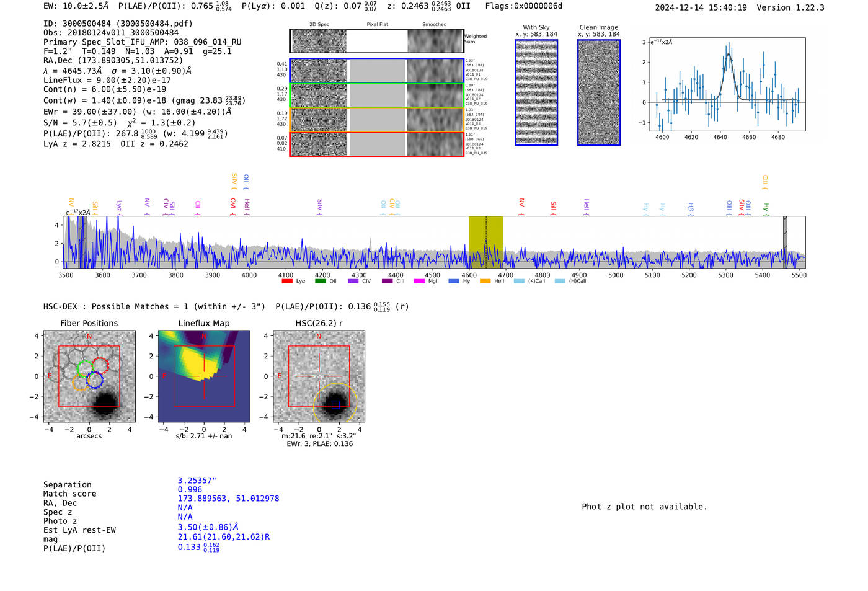The image size is (868, 591).
Task: Click the CIII dark-purple legend swatch
Action: coord(387,281)
